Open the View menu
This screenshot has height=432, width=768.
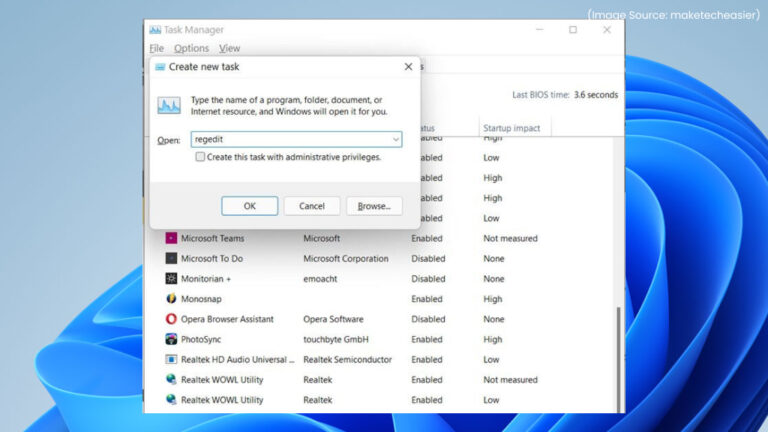(x=229, y=48)
